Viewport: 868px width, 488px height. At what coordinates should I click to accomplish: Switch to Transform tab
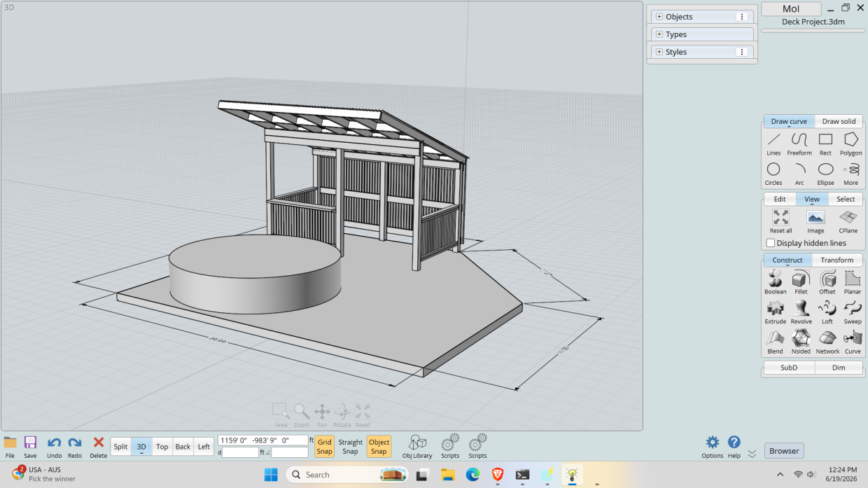click(837, 260)
